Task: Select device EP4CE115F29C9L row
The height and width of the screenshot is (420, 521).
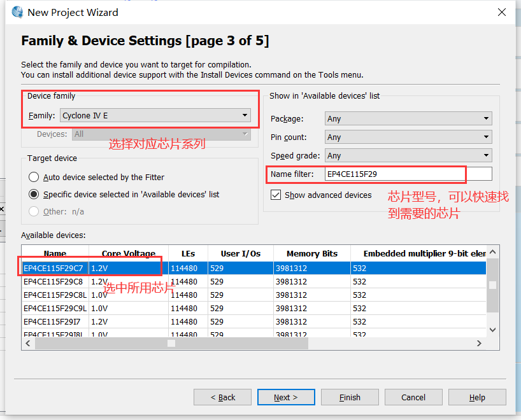Action: point(254,308)
